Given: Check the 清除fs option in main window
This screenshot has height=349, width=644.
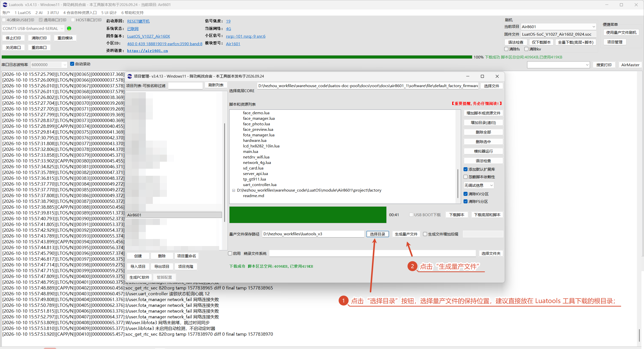Looking at the screenshot, I should click(x=506, y=49).
